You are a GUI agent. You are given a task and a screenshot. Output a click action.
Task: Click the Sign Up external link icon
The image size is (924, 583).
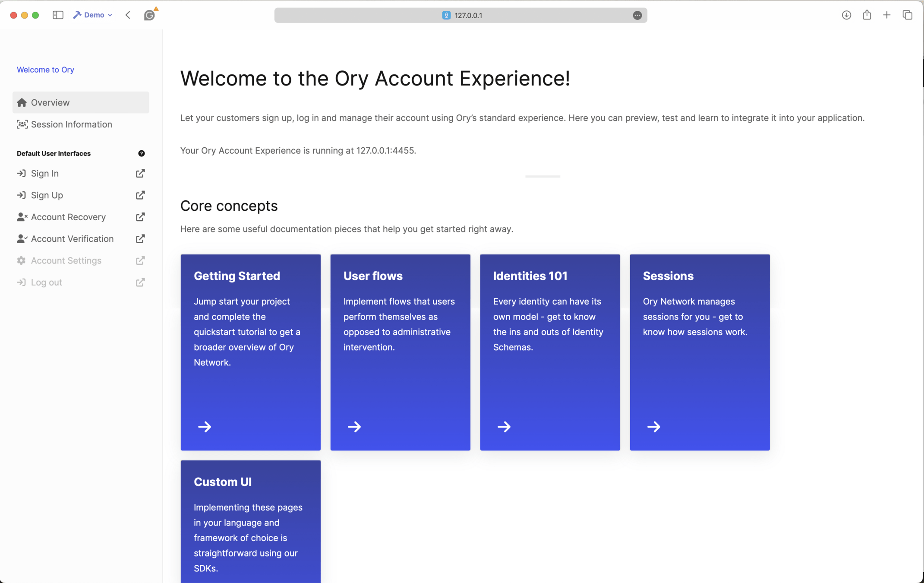tap(140, 195)
